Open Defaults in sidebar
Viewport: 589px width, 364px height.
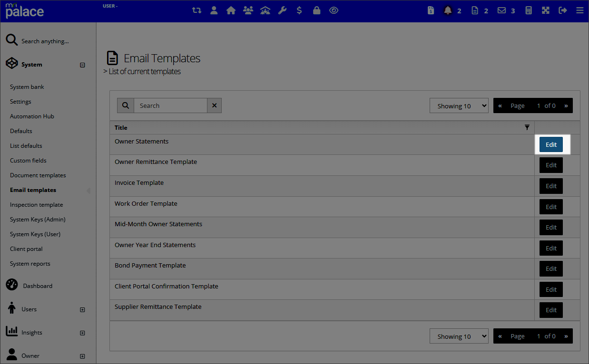21,131
